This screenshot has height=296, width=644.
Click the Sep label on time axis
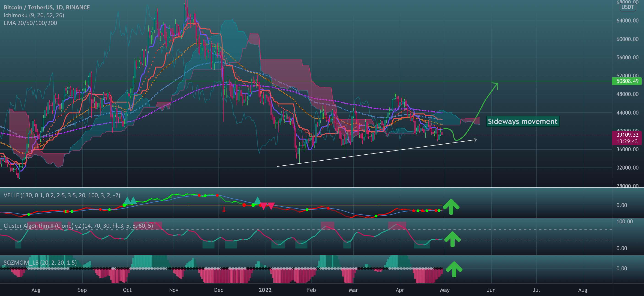click(82, 290)
